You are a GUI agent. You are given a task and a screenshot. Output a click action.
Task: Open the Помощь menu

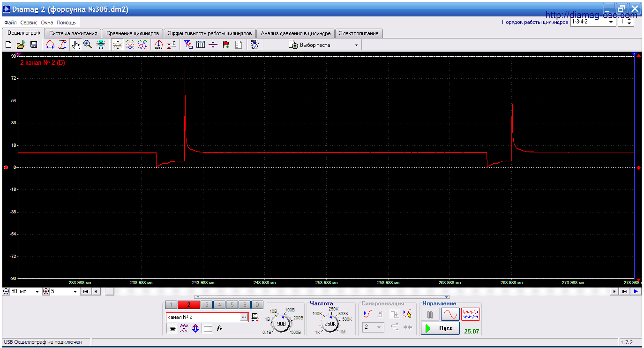coord(66,23)
